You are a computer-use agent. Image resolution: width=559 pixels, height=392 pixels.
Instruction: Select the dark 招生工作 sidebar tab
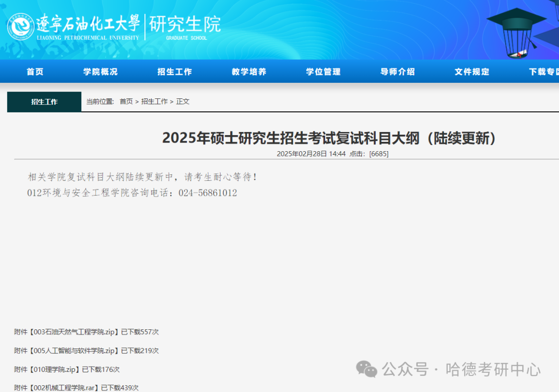point(44,101)
